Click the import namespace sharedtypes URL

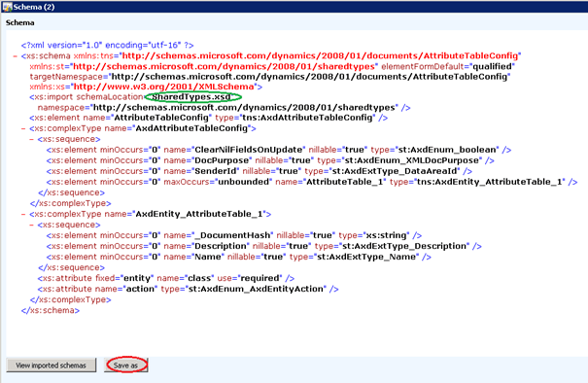point(244,108)
